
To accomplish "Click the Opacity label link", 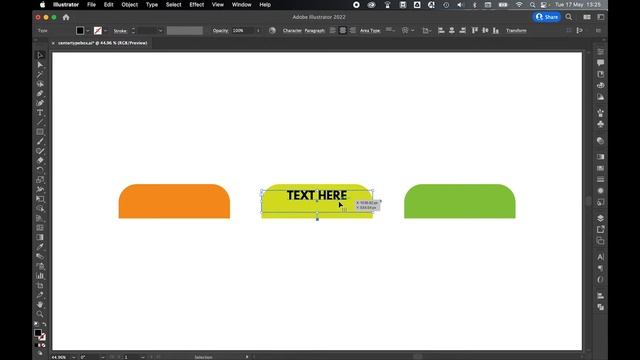I will tap(220, 31).
